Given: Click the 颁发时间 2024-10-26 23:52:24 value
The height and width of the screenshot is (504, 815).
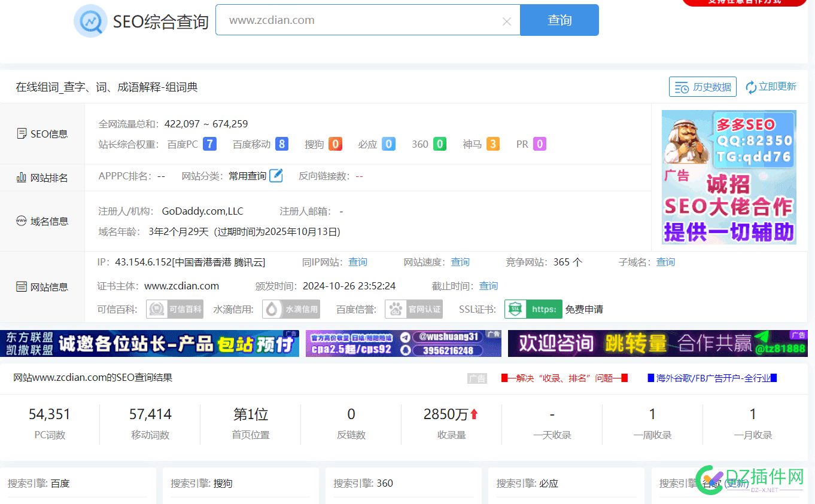Looking at the screenshot, I should point(349,286).
